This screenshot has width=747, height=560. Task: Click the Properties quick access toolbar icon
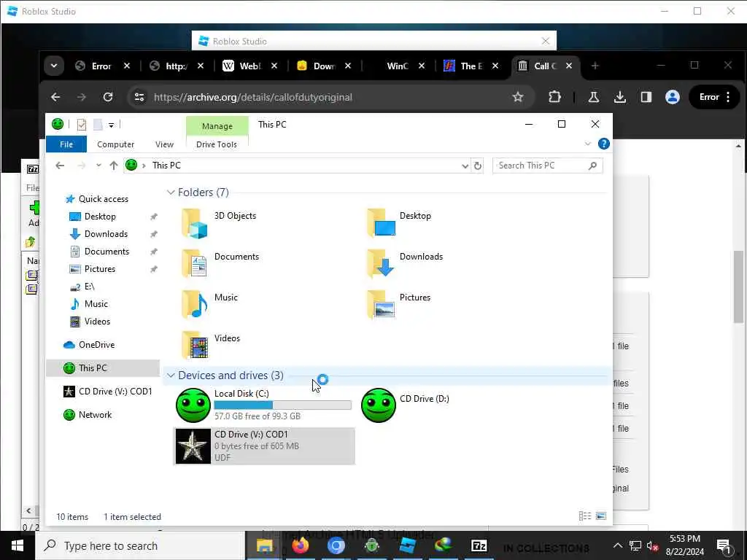82,125
